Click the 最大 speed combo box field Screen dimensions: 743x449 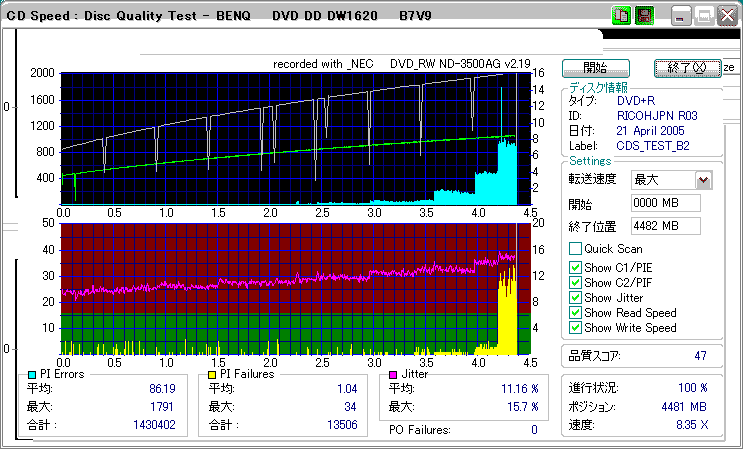coord(662,180)
